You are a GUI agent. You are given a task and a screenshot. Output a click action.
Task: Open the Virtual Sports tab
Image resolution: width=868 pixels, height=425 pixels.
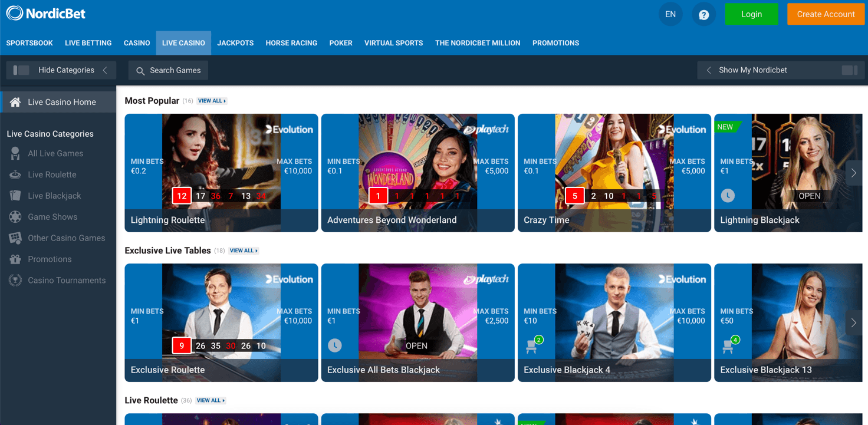(393, 43)
